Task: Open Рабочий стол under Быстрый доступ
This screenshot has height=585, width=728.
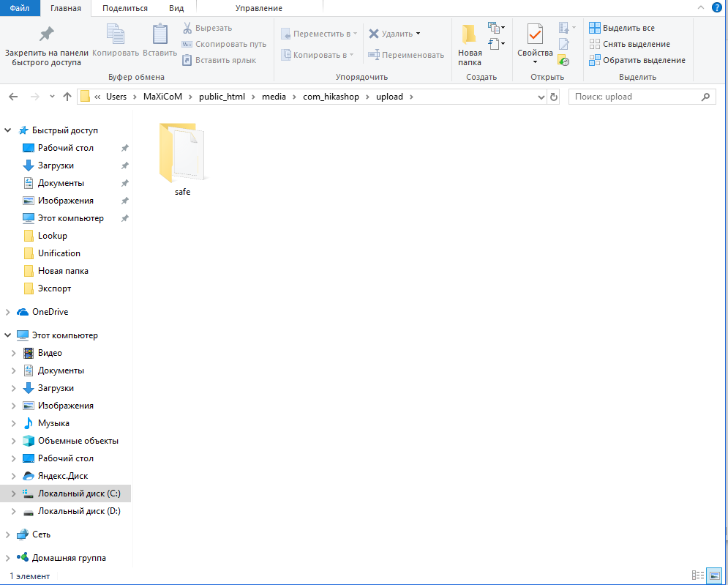Action: coord(65,148)
